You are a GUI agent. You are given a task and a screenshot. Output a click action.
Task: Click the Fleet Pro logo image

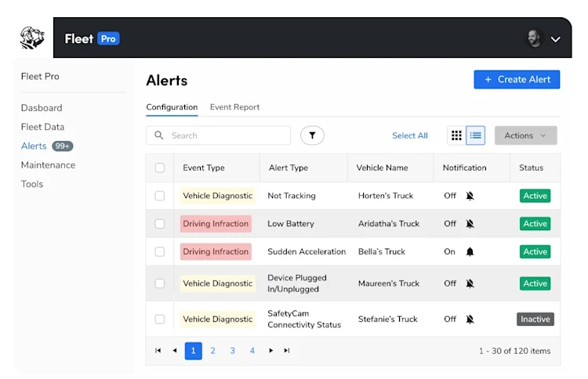[32, 38]
